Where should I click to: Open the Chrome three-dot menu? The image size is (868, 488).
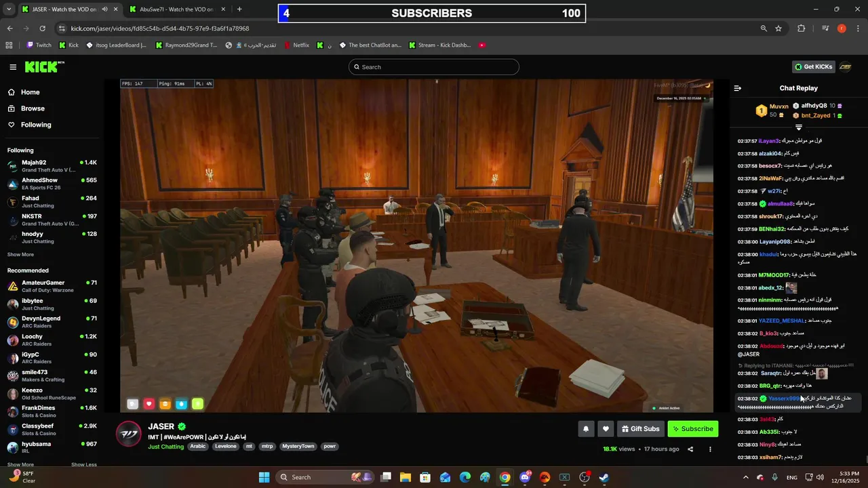(x=859, y=28)
